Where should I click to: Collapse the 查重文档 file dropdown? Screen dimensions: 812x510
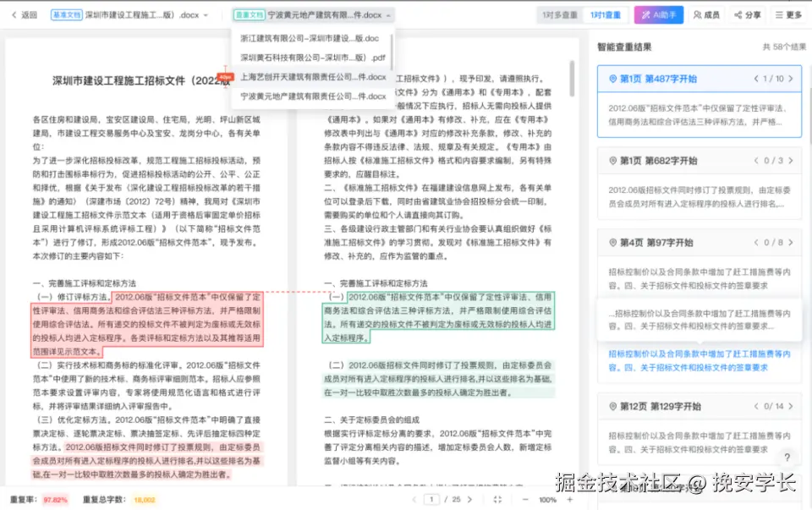[312, 15]
